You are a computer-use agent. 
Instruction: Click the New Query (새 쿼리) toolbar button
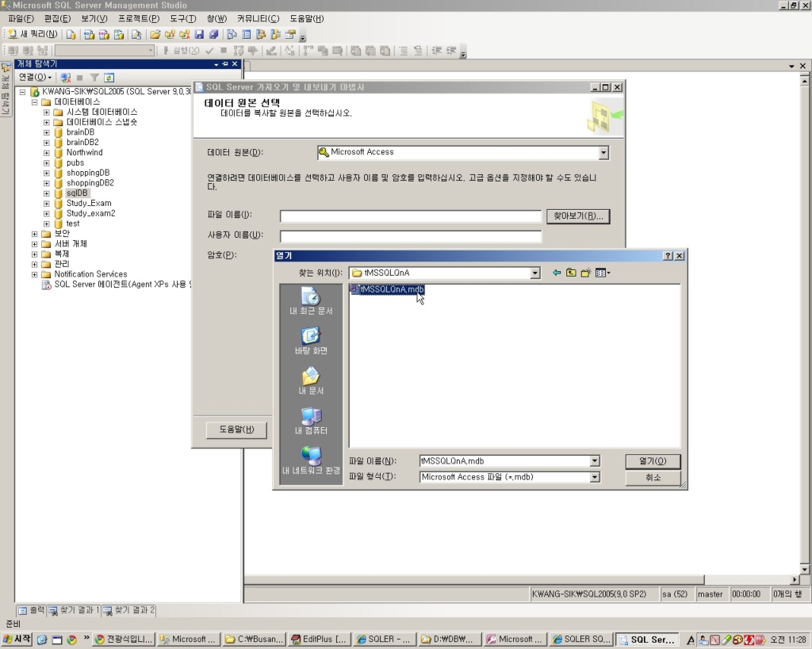(32, 35)
